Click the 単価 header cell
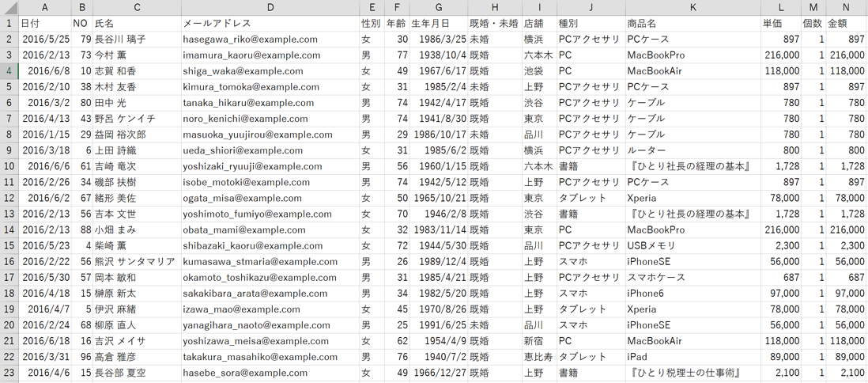 (x=780, y=23)
